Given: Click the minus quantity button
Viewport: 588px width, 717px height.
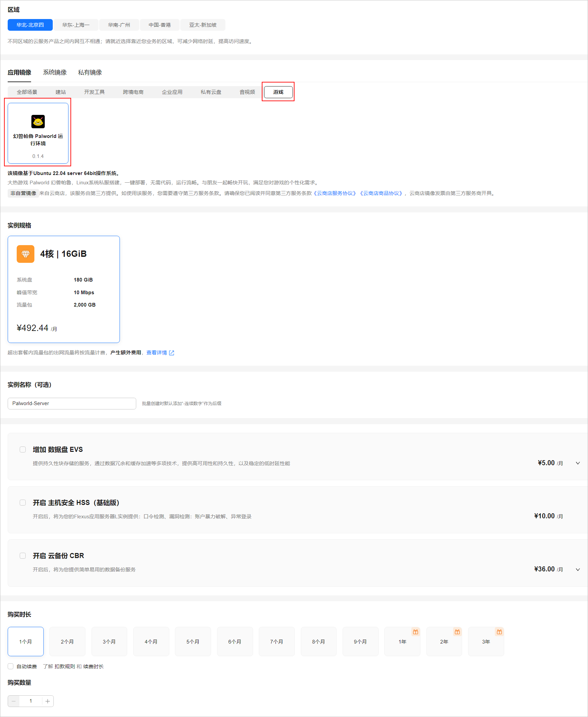Looking at the screenshot, I should [x=14, y=701].
